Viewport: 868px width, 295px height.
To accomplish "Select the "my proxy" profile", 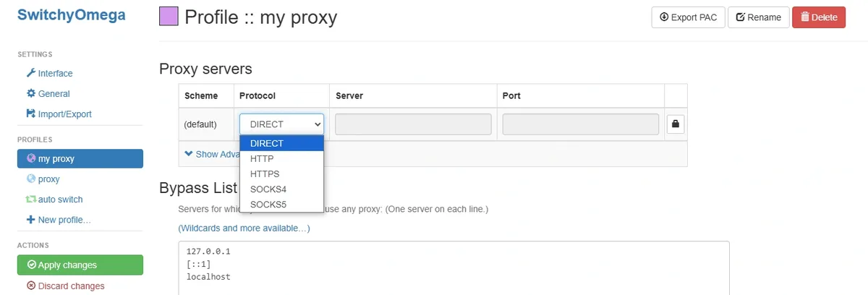I will 80,158.
